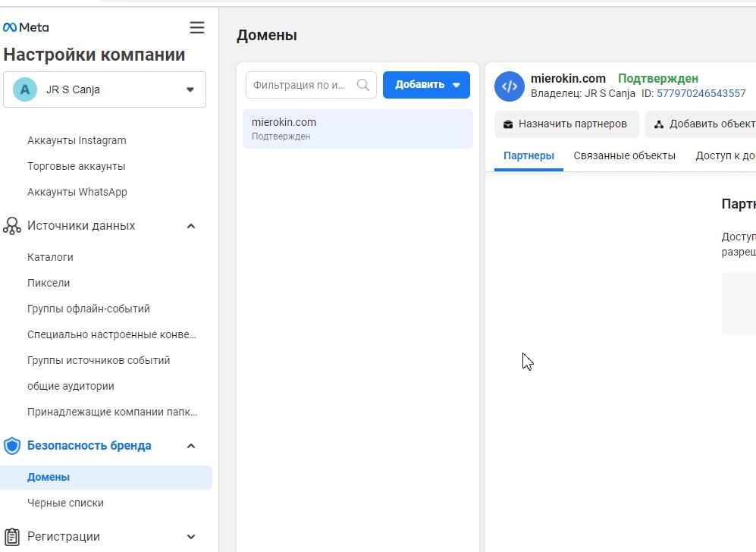Focus the Фильтрация по имени search field
756x552 pixels.
click(311, 85)
